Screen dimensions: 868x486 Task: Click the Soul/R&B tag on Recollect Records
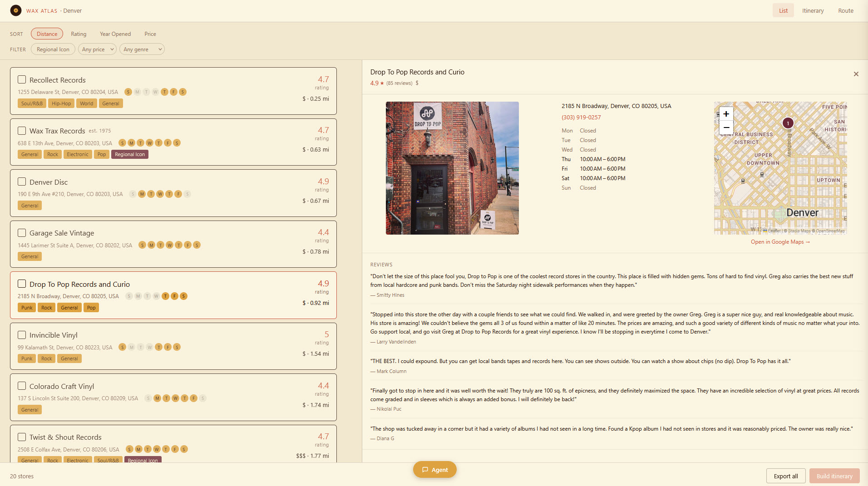[32, 103]
